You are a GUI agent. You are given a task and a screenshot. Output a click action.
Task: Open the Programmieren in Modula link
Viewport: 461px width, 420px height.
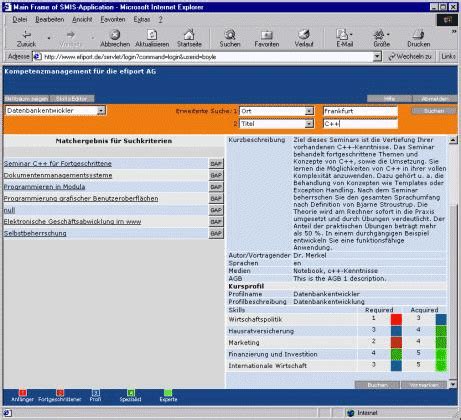(44, 187)
